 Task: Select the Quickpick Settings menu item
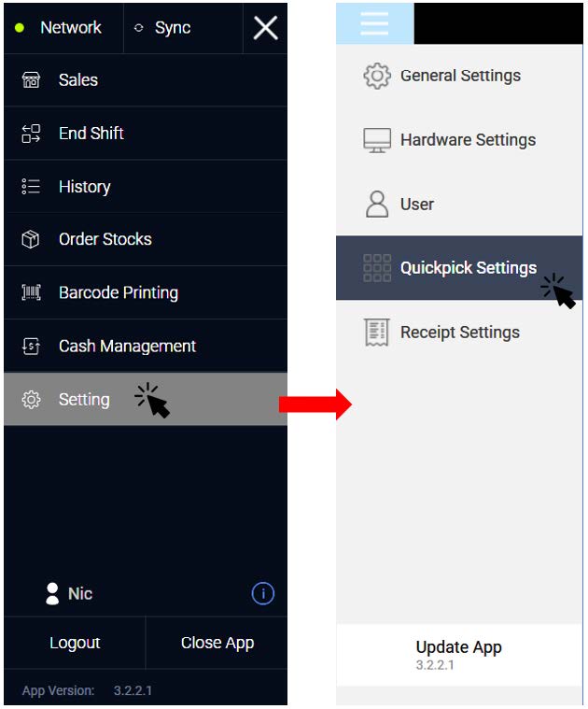point(459,268)
